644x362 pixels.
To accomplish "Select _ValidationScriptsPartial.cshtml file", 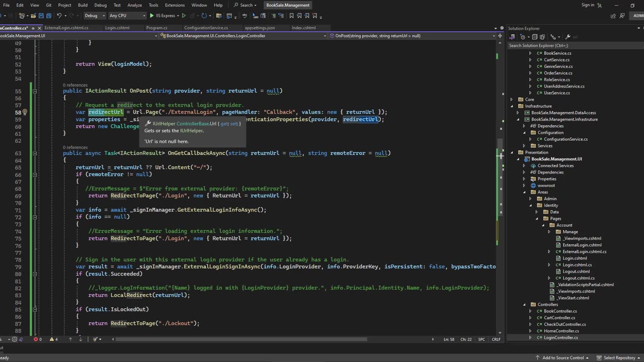I will 585,285.
